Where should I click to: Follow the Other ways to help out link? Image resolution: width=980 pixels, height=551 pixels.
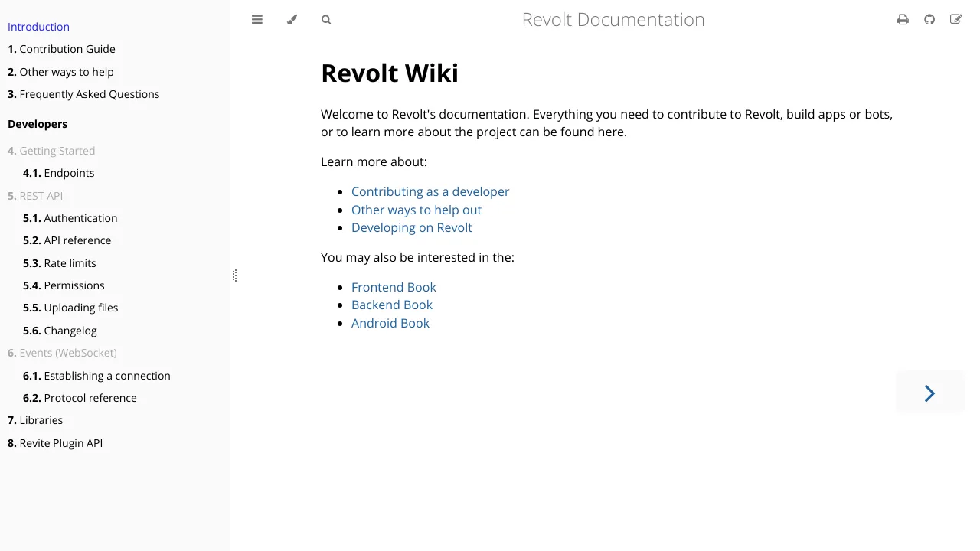click(x=416, y=210)
